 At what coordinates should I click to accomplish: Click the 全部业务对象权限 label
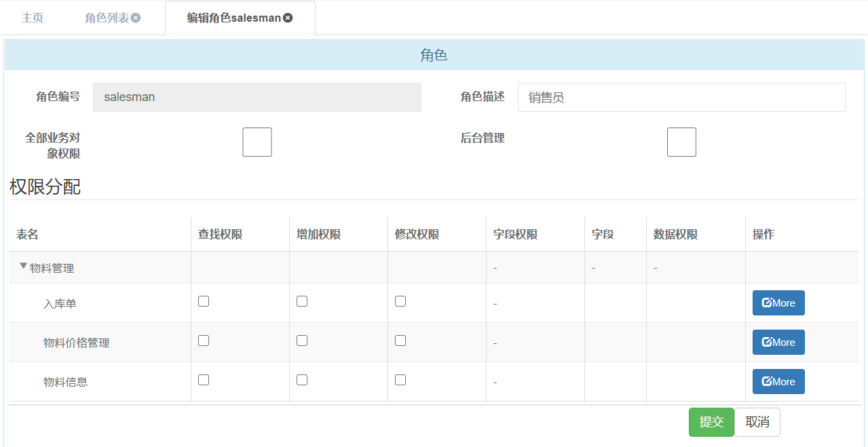click(53, 146)
